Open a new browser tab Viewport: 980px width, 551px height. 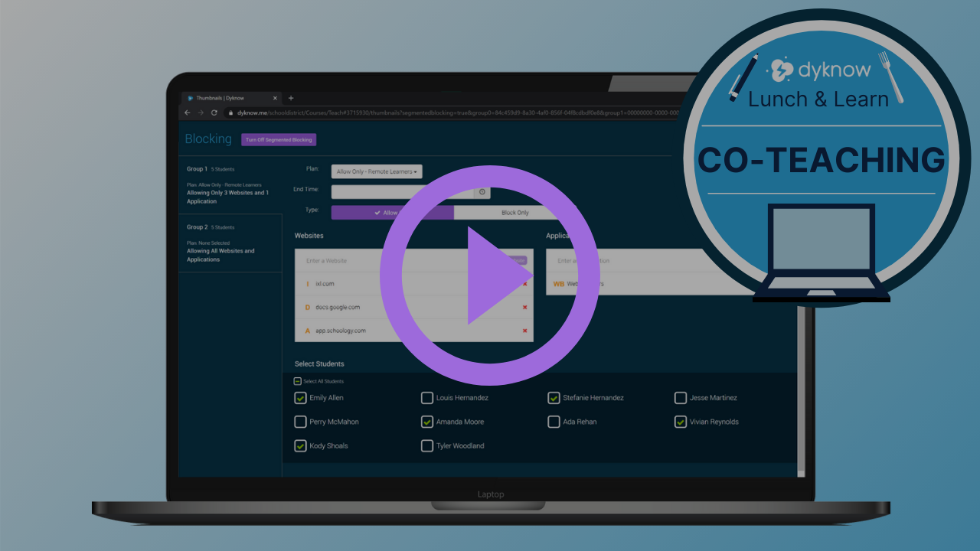click(x=291, y=98)
